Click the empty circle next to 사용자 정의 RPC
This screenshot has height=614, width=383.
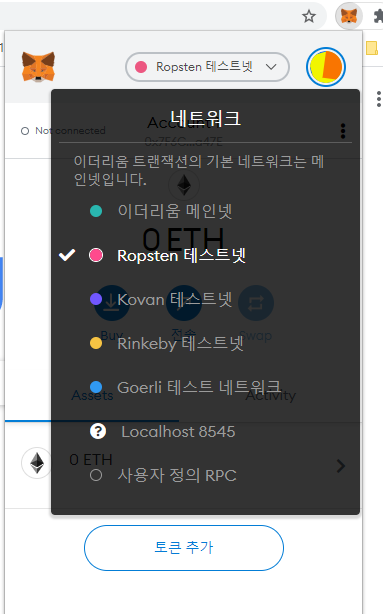(96, 475)
